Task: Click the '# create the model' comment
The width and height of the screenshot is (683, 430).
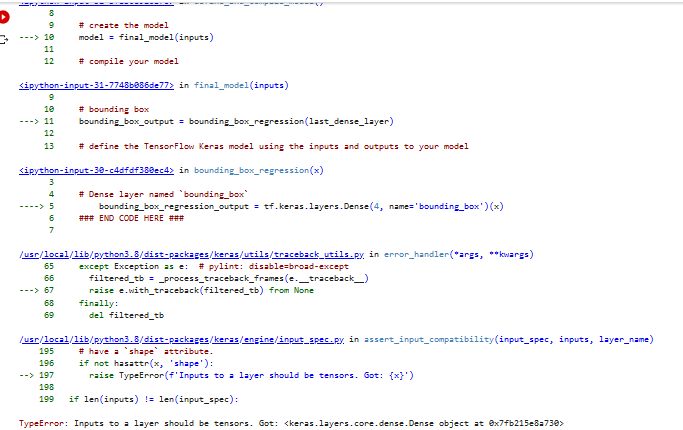Action: pos(124,25)
